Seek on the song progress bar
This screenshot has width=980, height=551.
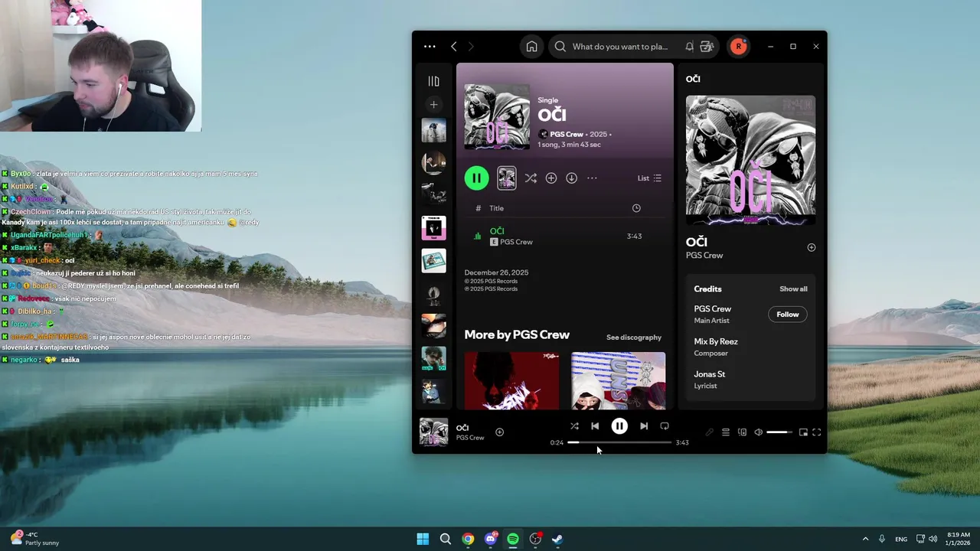(x=619, y=442)
